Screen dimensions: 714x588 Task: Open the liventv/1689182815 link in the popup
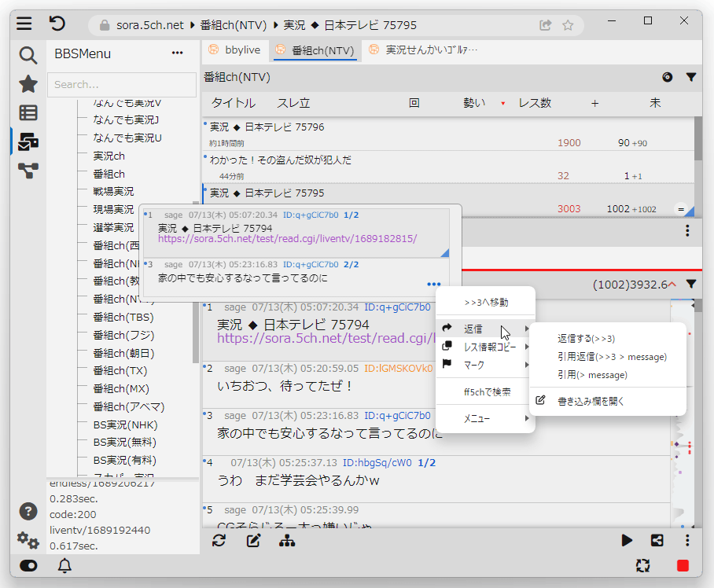[287, 239]
